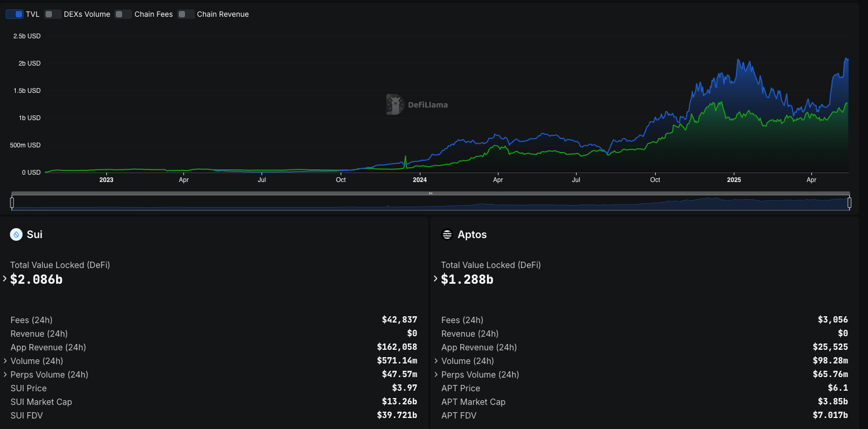Click Aptos Volume value $98.28m

[830, 361]
